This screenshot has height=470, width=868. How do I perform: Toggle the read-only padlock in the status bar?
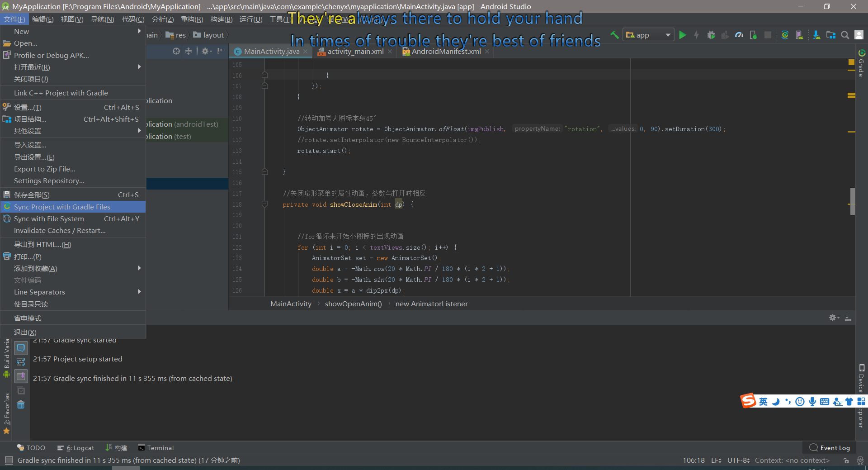846,461
